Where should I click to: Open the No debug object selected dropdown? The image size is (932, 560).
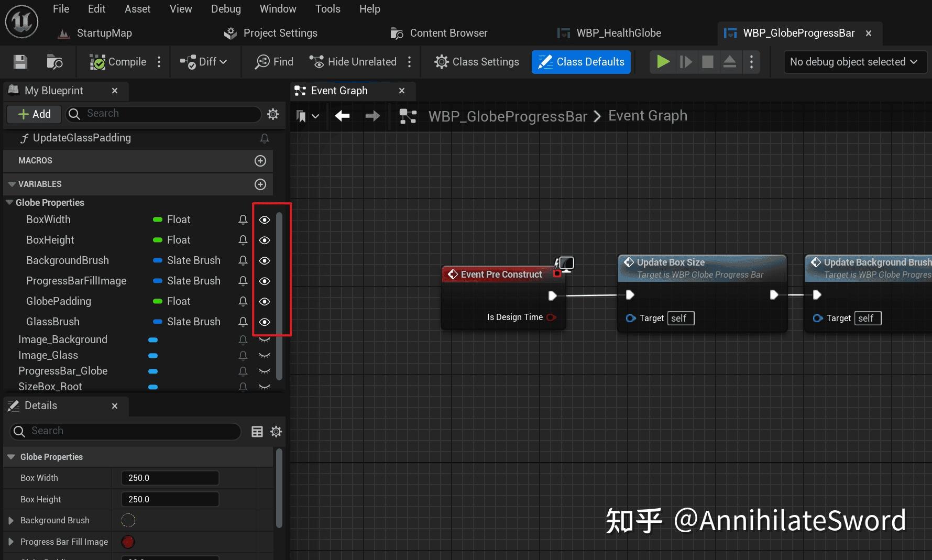pos(854,61)
